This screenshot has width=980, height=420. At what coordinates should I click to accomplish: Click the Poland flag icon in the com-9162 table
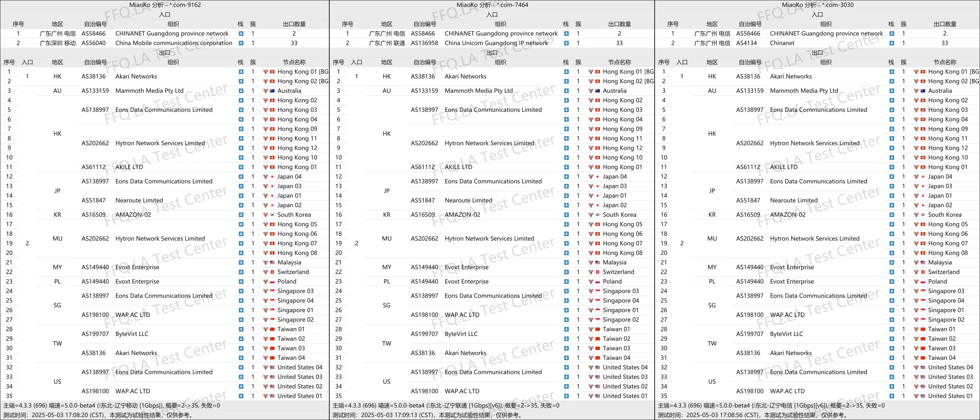[272, 282]
